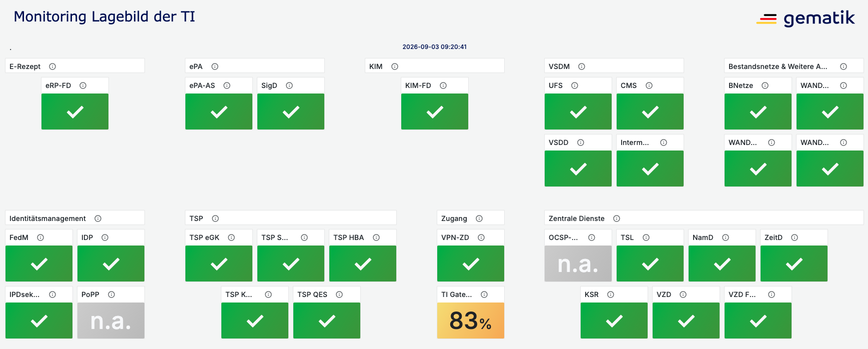Select the TSP group header
This screenshot has width=868, height=349.
coord(291,218)
